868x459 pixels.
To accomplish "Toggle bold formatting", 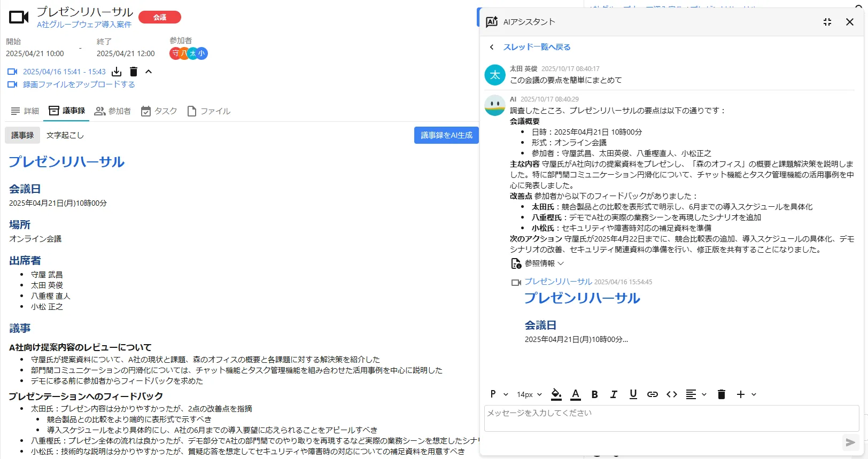I will [x=594, y=394].
